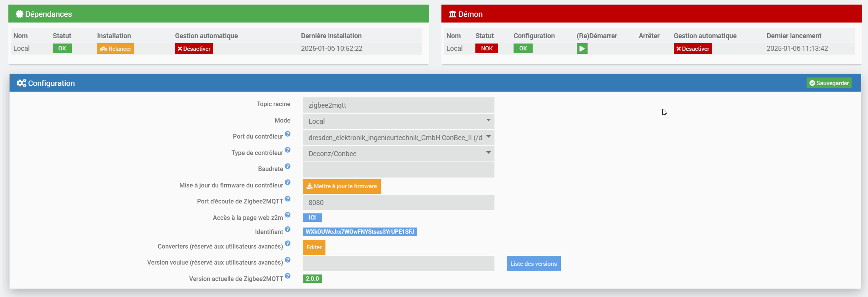The height and width of the screenshot is (297, 868).
Task: Click Editer button for Converters
Action: tap(314, 247)
